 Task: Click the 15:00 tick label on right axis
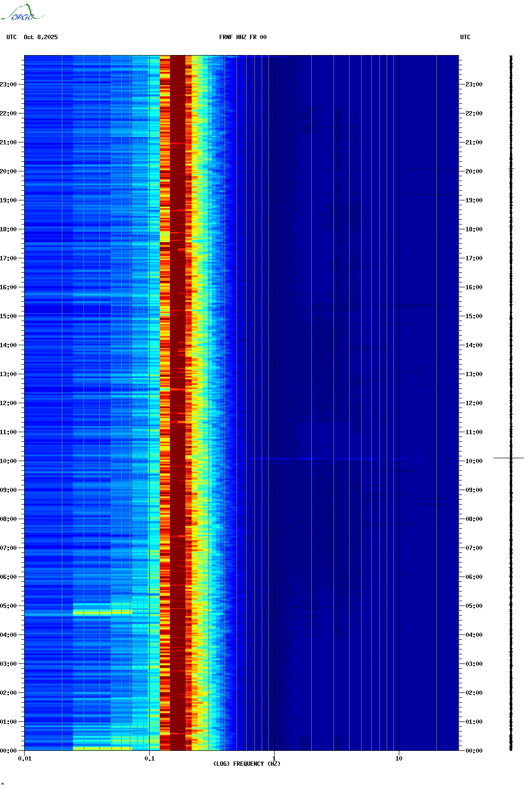(474, 316)
